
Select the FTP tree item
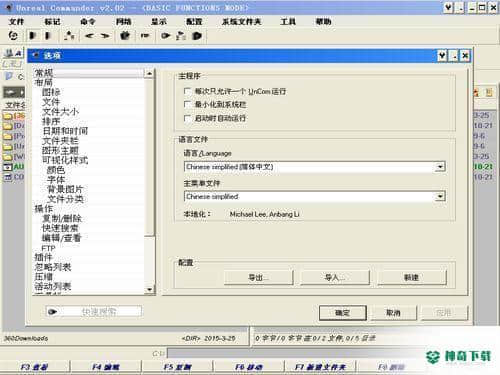pyautogui.click(x=48, y=248)
